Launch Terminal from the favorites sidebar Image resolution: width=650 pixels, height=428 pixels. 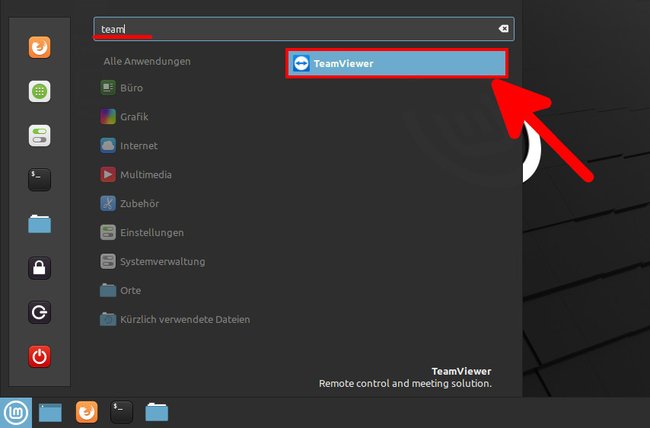pos(39,180)
